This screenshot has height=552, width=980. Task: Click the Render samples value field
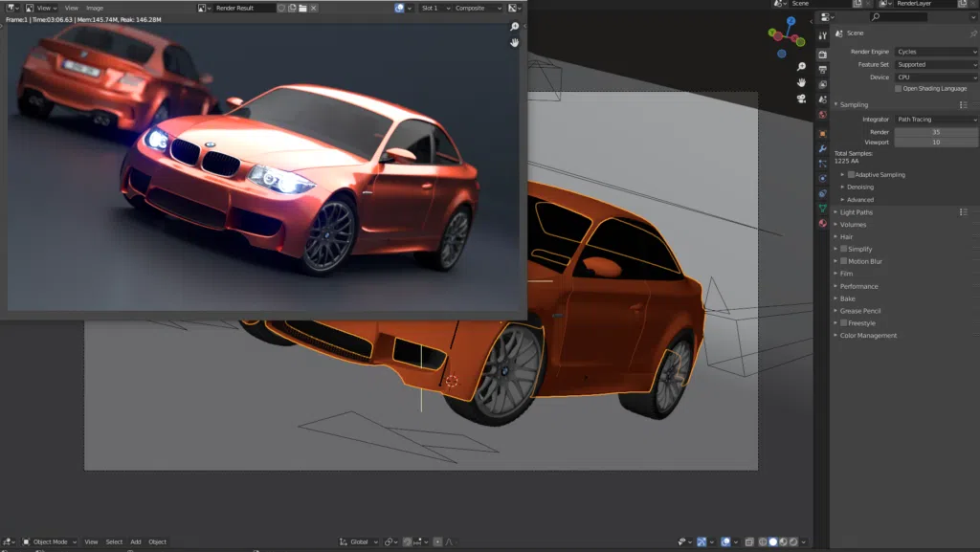click(x=935, y=132)
